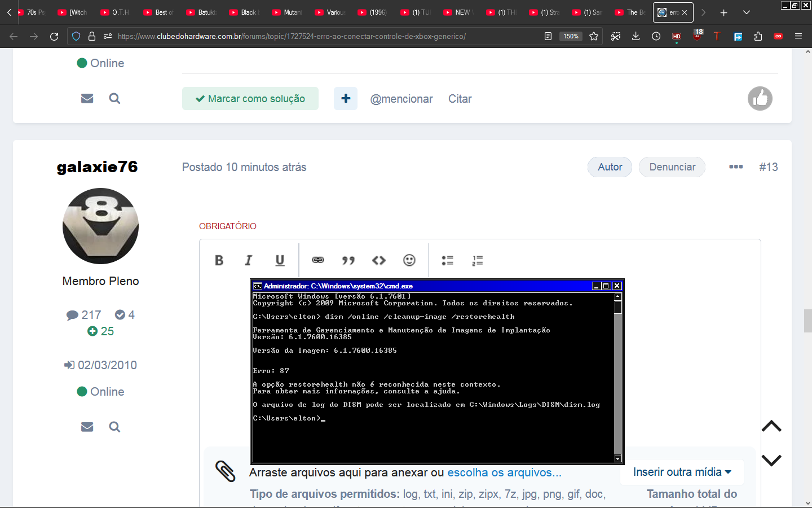Viewport: 812px width, 508px height.
Task: Expand the list of all browser tabs
Action: [x=746, y=12]
